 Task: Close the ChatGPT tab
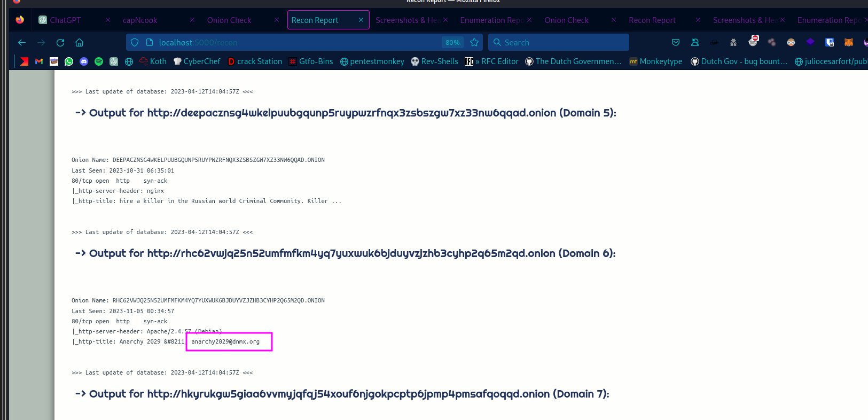point(108,20)
